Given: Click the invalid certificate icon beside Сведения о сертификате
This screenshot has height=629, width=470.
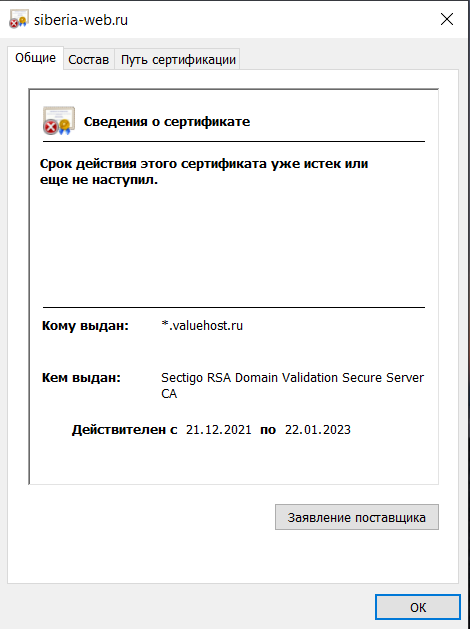Looking at the screenshot, I should [59, 120].
